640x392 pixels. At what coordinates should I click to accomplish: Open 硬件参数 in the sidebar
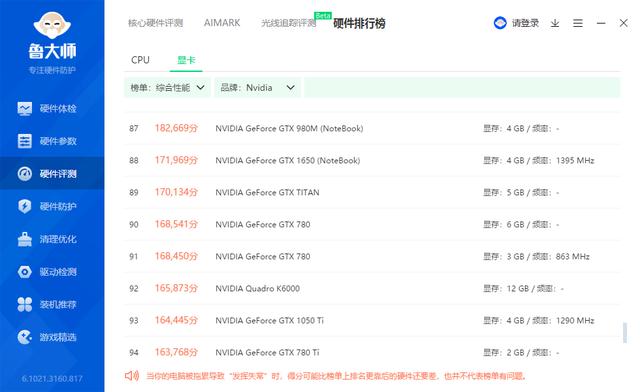click(47, 141)
